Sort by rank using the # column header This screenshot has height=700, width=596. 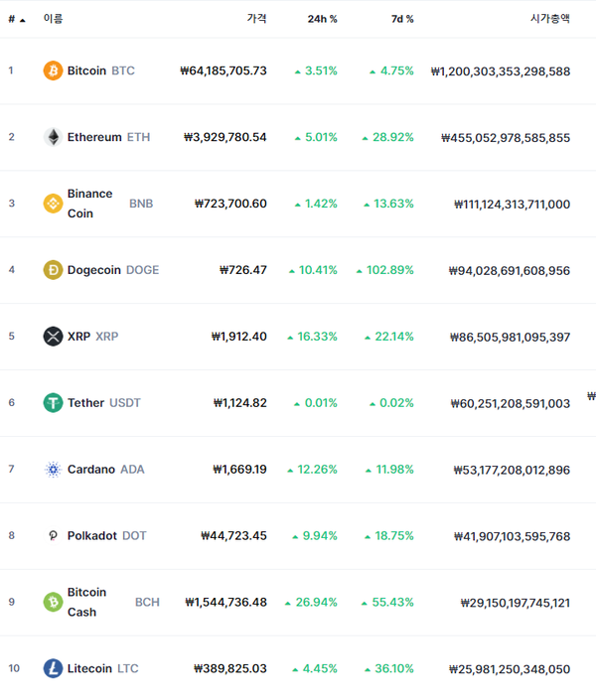point(17,19)
